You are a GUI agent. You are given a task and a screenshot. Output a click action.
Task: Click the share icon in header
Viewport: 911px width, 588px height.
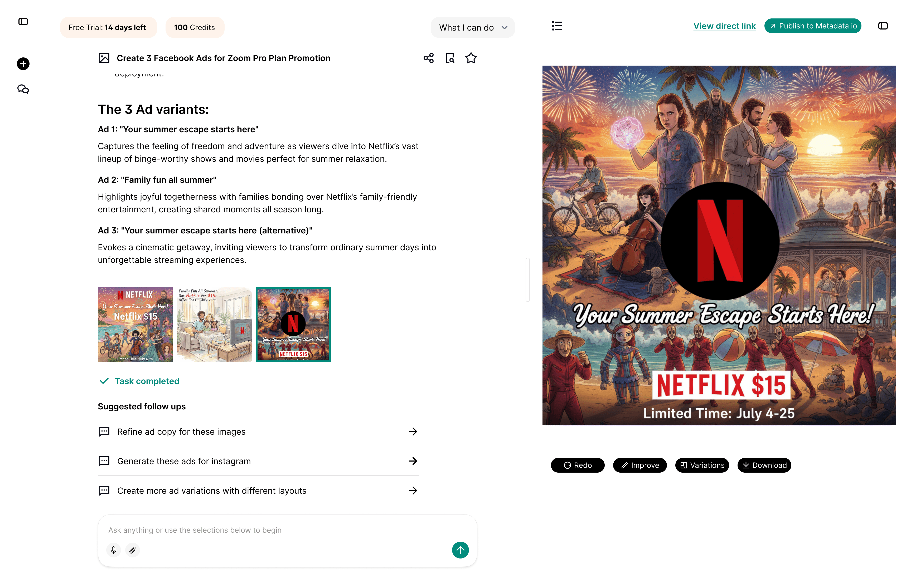[428, 58]
